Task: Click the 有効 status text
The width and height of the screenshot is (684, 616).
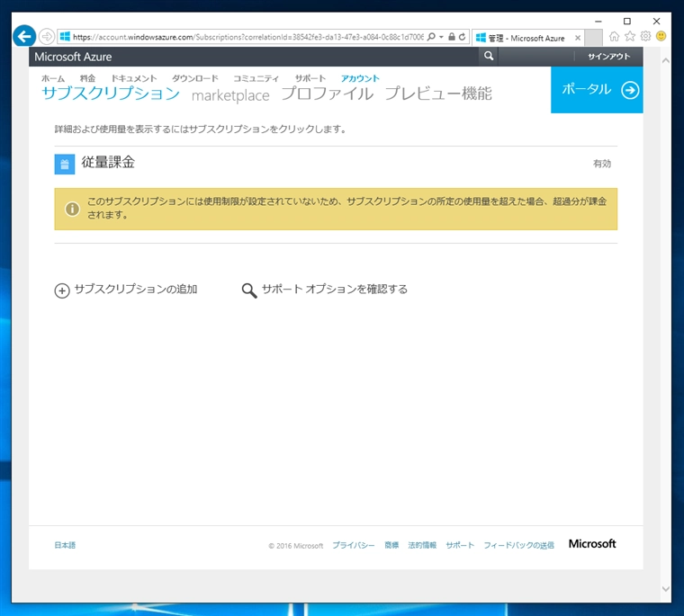Action: pos(602,164)
